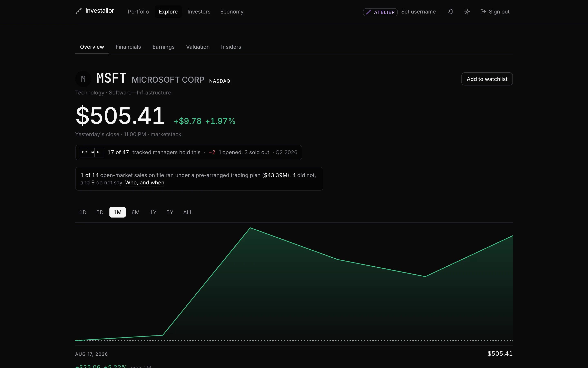Click the tracked managers holdings card
The image size is (588, 368).
coord(189,153)
